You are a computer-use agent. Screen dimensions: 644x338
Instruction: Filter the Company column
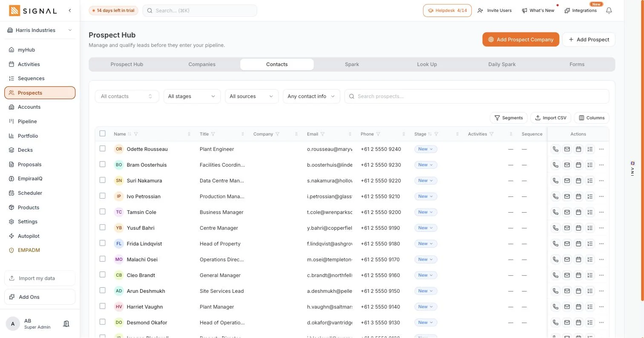click(277, 134)
